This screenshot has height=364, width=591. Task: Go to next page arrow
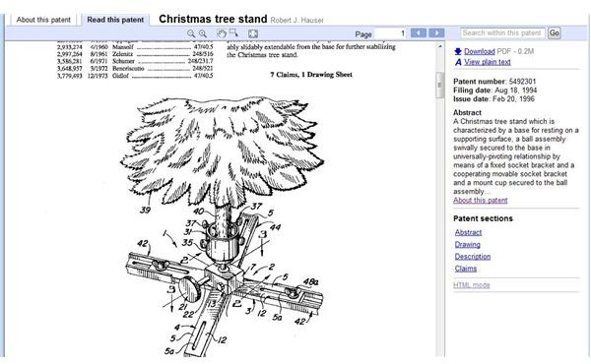(436, 33)
